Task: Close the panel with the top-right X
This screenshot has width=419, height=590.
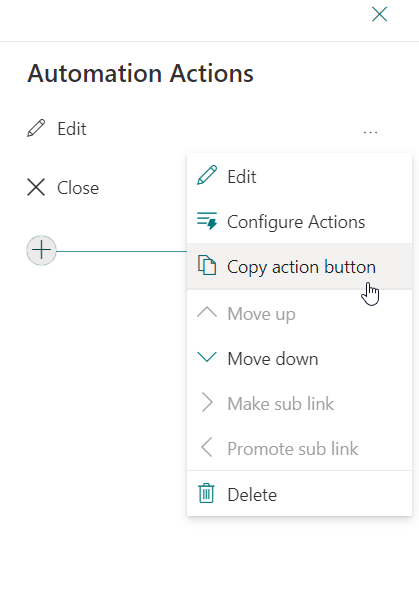Action: [x=379, y=15]
